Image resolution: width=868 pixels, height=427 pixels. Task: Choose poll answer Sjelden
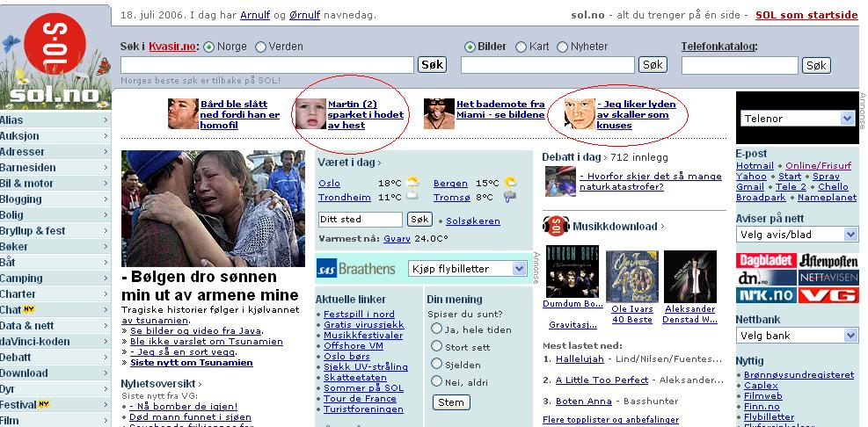point(436,364)
